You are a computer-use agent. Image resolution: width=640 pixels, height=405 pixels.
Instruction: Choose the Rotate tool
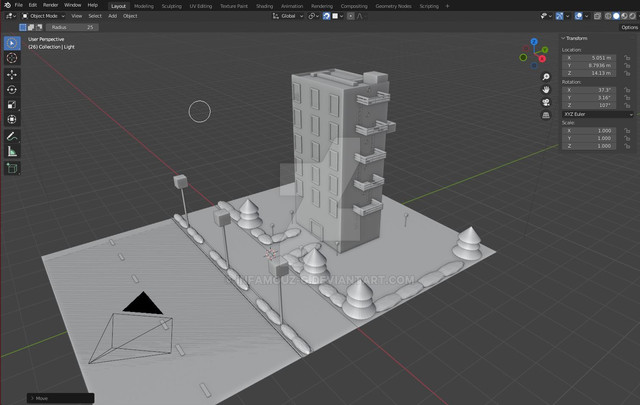tap(12, 90)
